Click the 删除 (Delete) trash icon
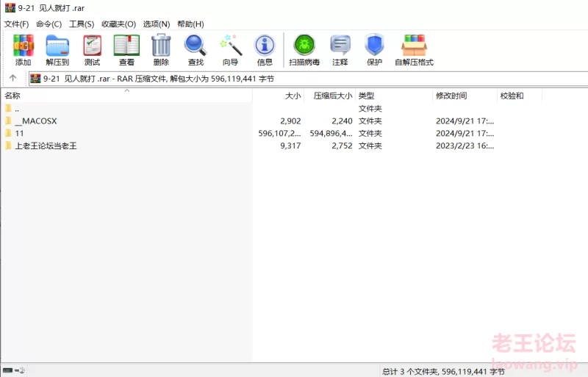 click(x=161, y=45)
